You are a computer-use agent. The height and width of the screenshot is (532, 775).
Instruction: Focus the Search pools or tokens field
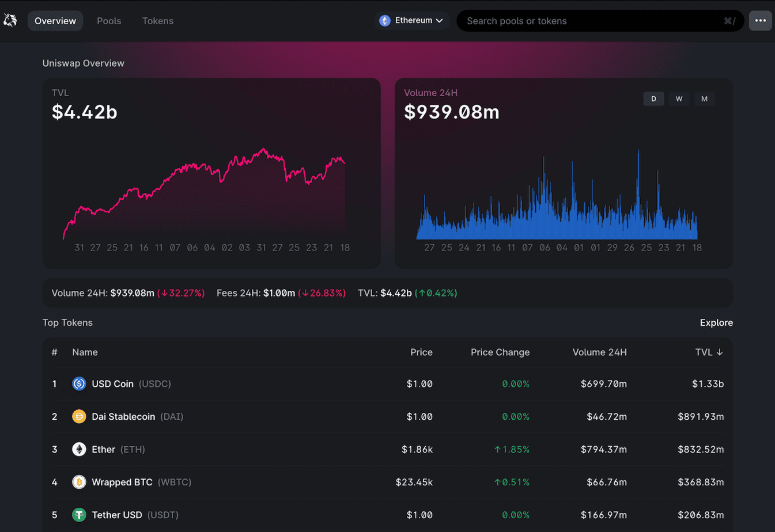[600, 21]
